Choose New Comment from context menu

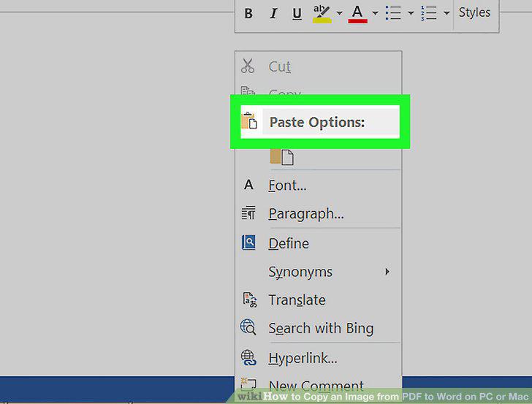pyautogui.click(x=316, y=386)
